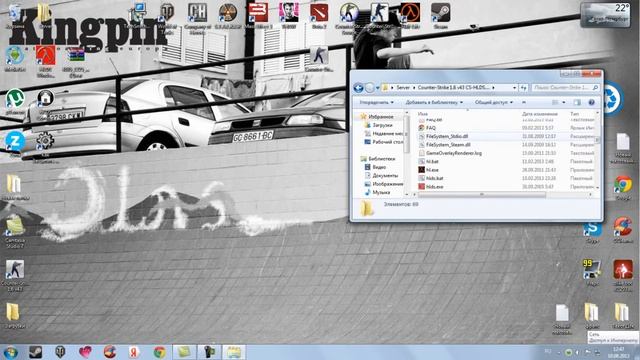Viewport: 640px width, 360px height.
Task: Click the World of Tanks taskbar icon
Action: click(60, 352)
